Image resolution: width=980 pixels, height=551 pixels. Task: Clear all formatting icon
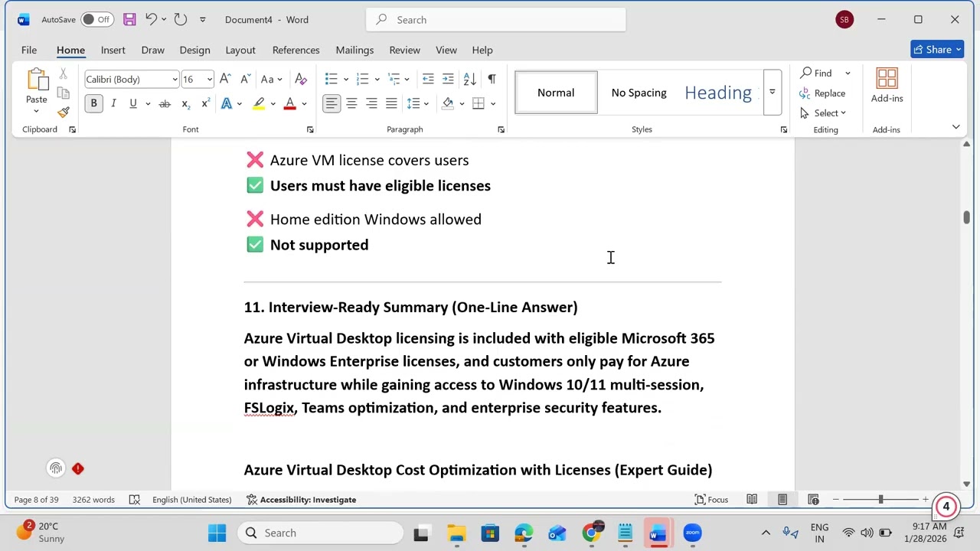click(301, 79)
